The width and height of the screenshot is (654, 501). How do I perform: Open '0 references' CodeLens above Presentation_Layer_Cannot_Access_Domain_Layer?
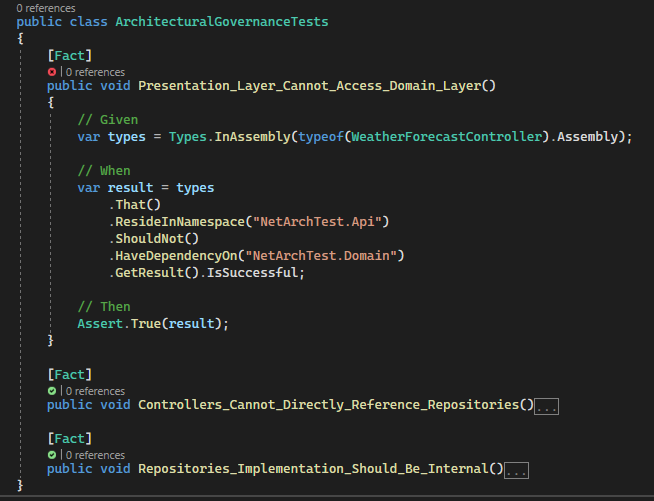(96, 72)
